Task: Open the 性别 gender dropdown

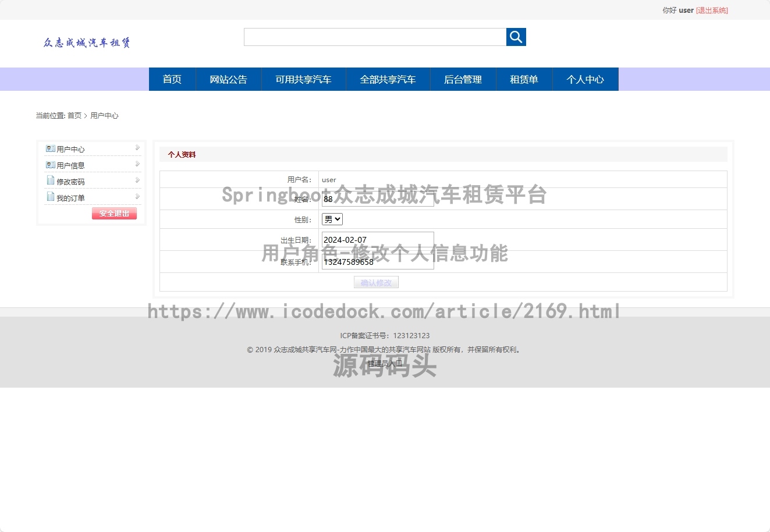Action: tap(332, 219)
